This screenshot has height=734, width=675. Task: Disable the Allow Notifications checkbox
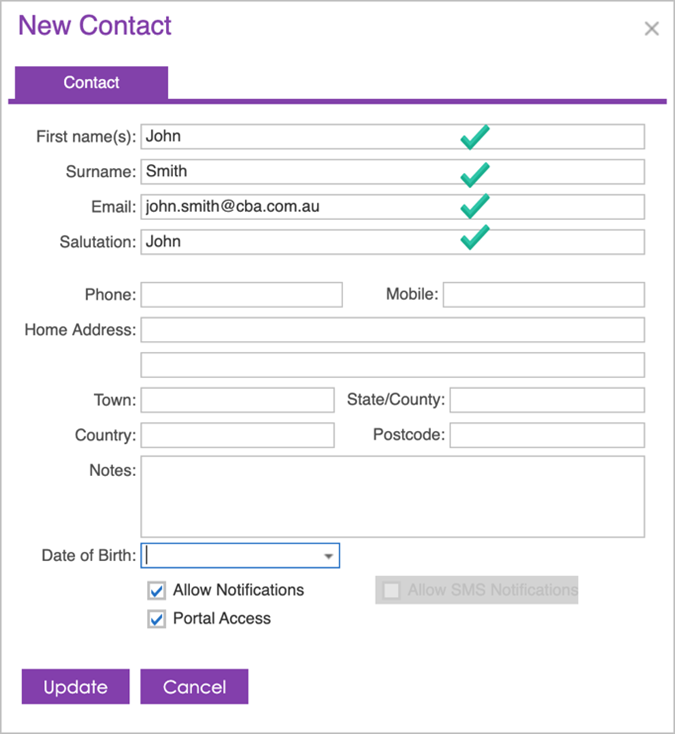156,590
